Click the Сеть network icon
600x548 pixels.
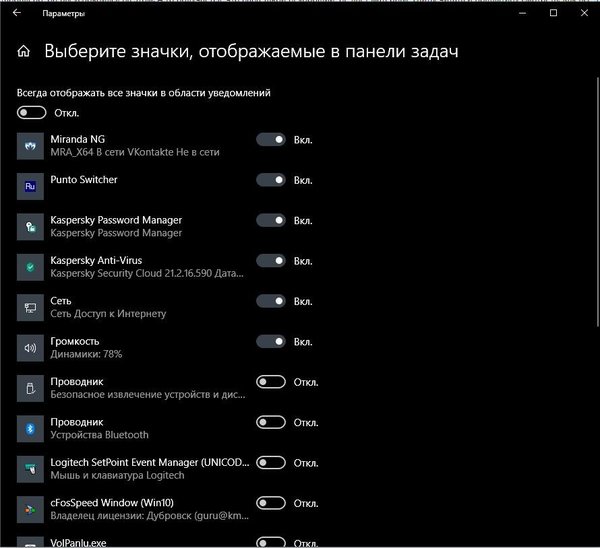click(x=30, y=308)
